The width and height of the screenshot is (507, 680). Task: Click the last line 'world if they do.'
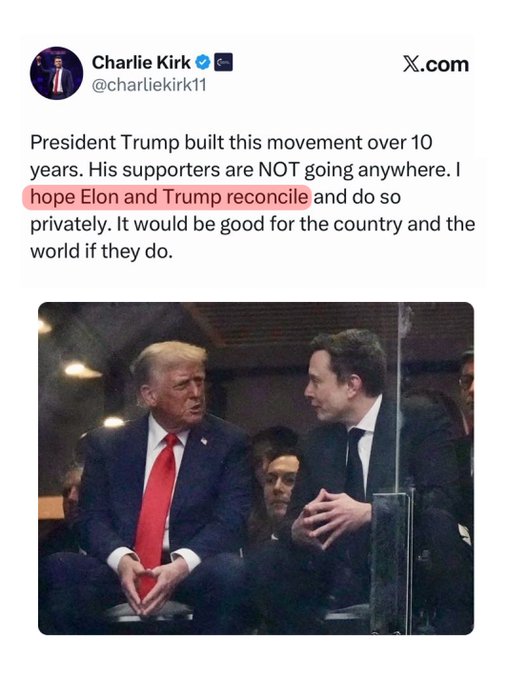(x=101, y=252)
